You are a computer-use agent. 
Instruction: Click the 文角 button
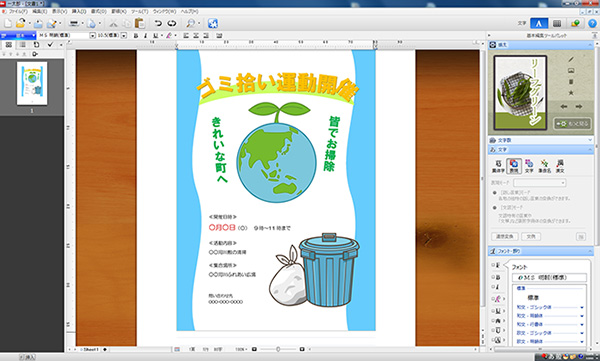[531, 237]
